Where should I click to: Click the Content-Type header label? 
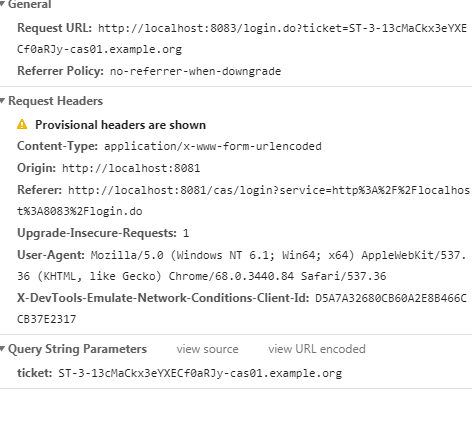click(x=57, y=146)
